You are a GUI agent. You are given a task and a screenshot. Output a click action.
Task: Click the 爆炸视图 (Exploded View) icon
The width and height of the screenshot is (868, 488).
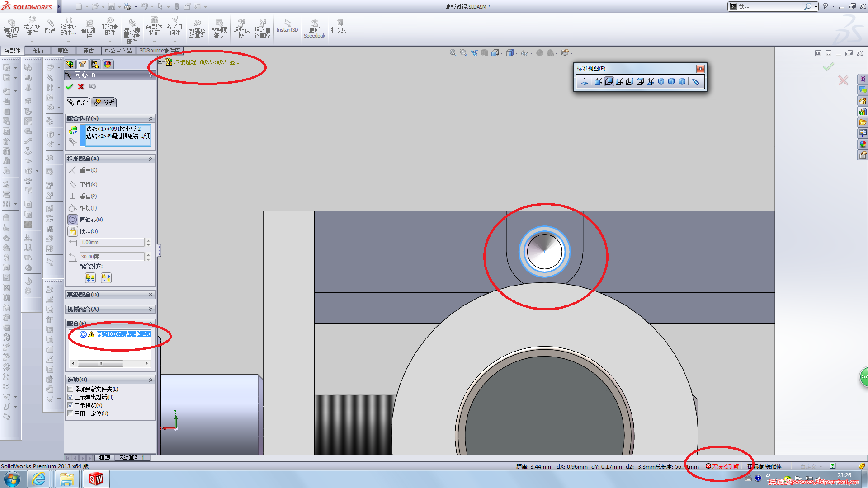click(241, 29)
